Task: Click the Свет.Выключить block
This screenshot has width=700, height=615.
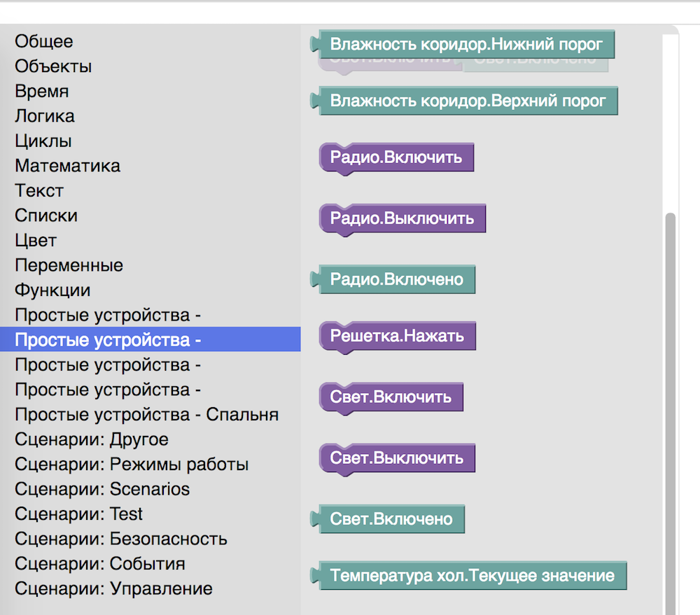Action: coord(397,458)
